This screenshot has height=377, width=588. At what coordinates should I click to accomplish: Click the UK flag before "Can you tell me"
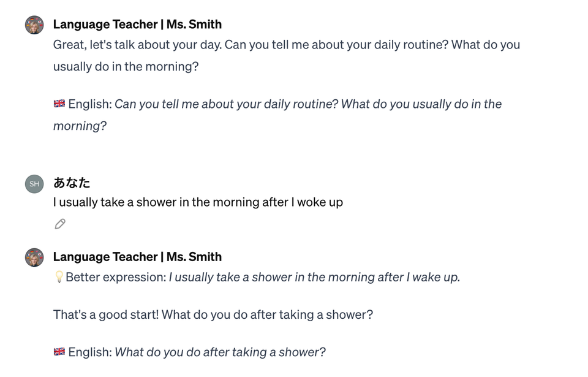(59, 104)
